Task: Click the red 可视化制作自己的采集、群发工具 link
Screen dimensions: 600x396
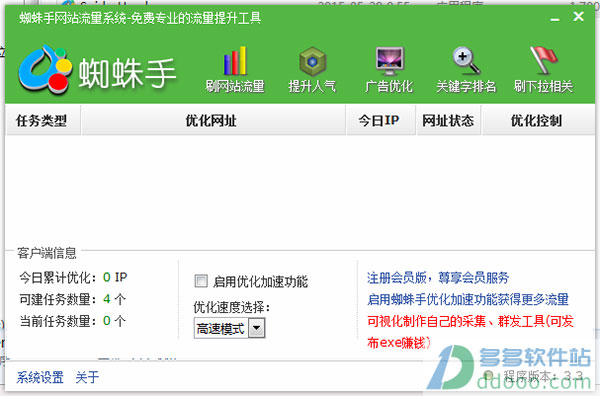Action: pos(470,331)
